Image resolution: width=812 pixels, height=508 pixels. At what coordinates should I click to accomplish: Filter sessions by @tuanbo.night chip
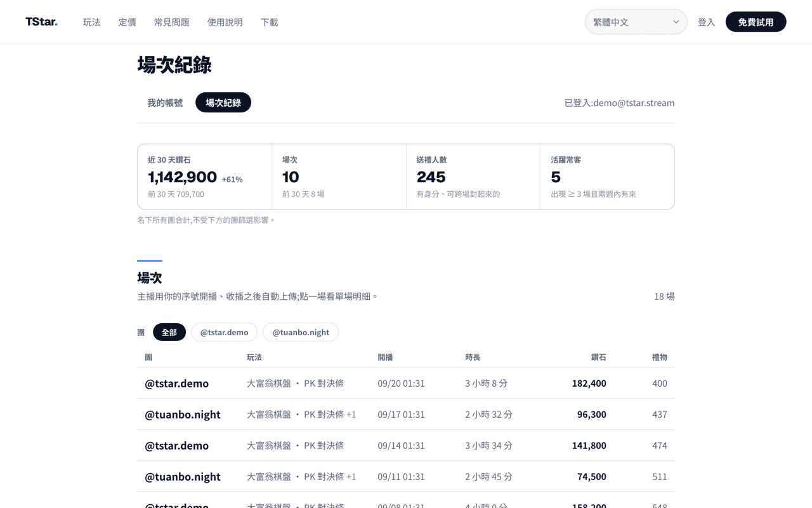click(x=301, y=332)
